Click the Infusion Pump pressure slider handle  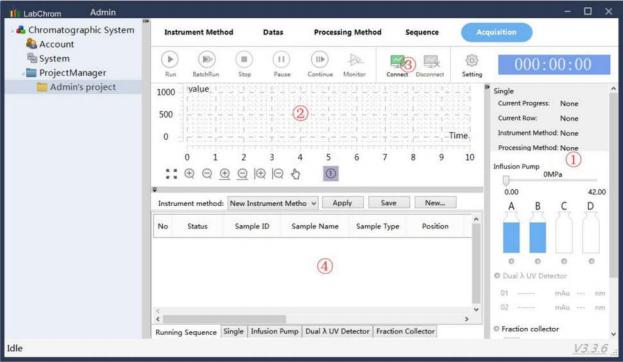pyautogui.click(x=506, y=180)
